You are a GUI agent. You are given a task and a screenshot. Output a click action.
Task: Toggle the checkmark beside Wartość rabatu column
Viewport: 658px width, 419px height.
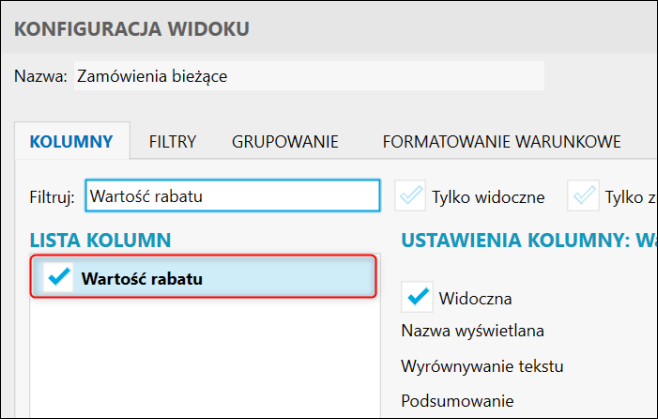coord(60,278)
